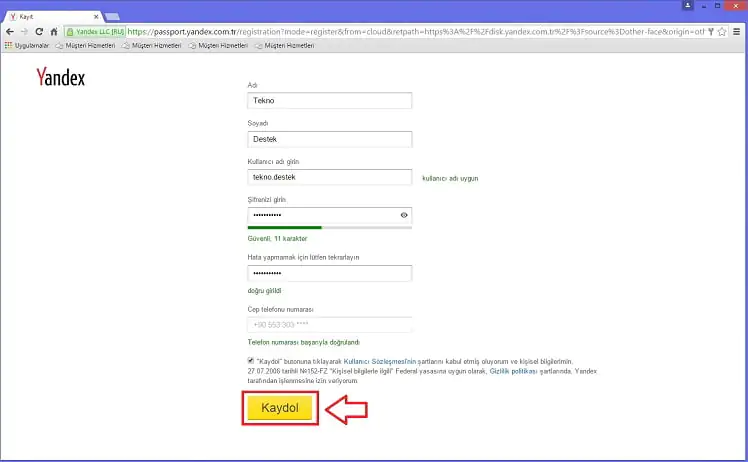Open the first Müşteri Hizmetleri bookmark
Screen dimensions: 748x462
86,45
